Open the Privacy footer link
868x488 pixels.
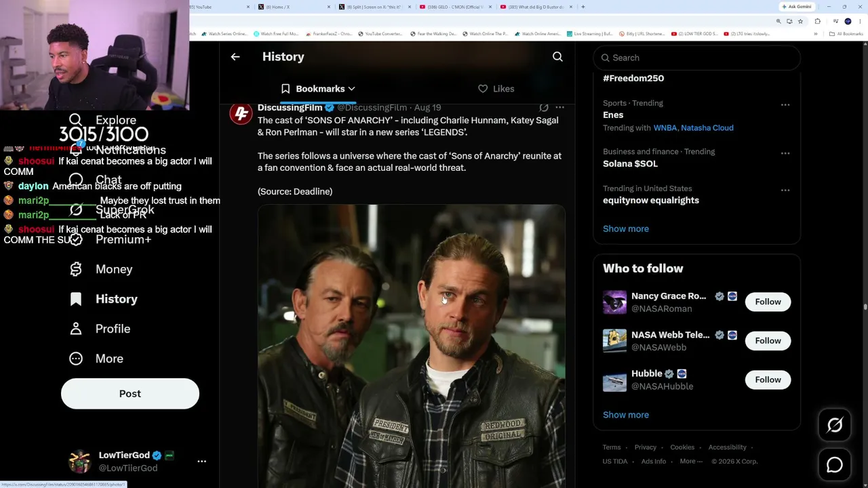click(646, 447)
